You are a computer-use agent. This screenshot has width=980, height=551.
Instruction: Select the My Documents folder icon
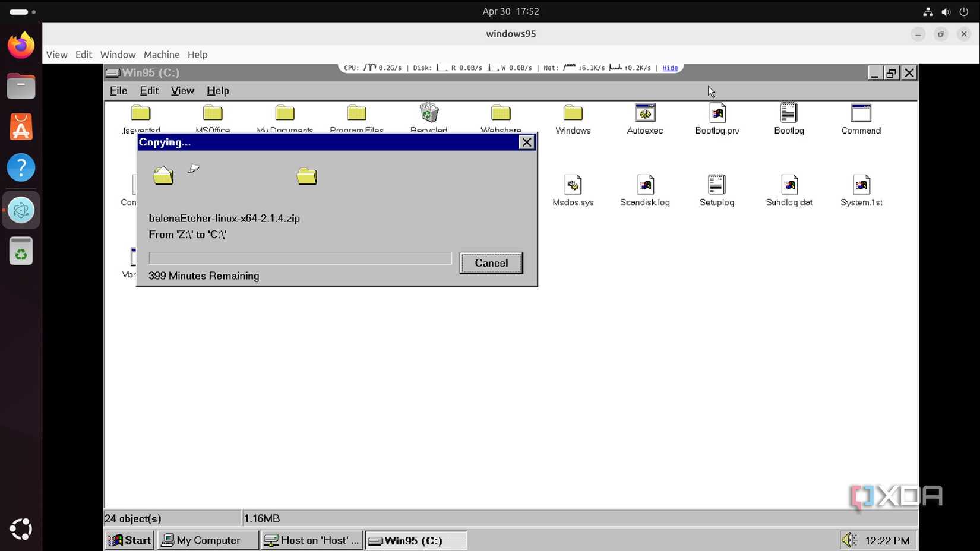(284, 113)
